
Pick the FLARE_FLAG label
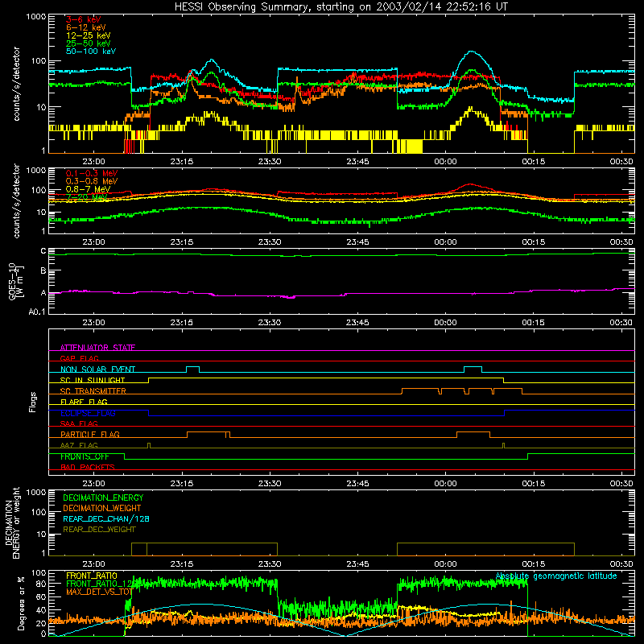click(84, 402)
